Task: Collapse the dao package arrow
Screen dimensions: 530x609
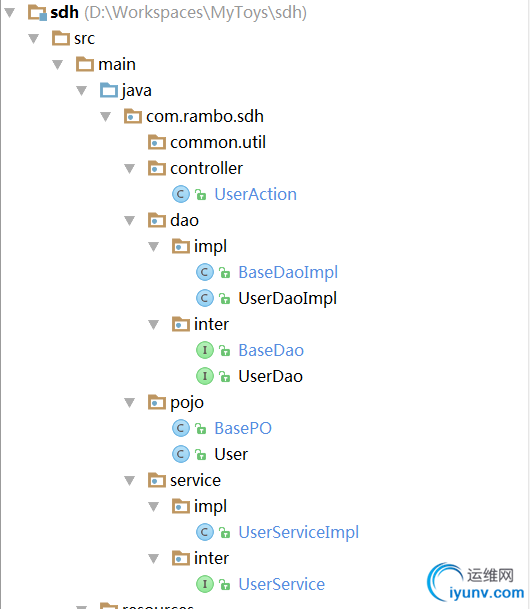Action: pyautogui.click(x=129, y=221)
